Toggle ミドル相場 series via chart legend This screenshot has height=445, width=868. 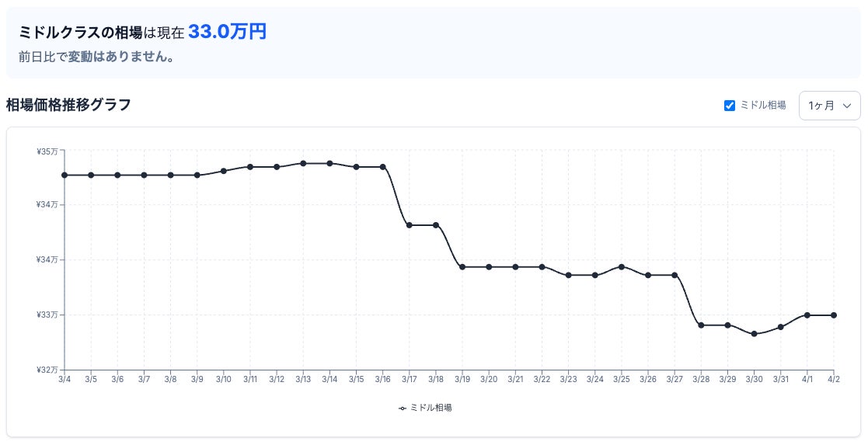(x=425, y=408)
